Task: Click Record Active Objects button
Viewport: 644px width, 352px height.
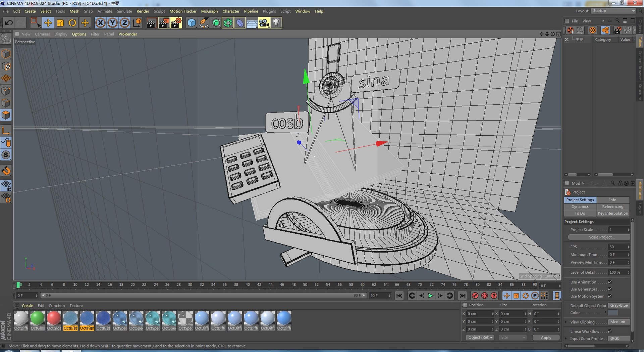Action: 475,296
